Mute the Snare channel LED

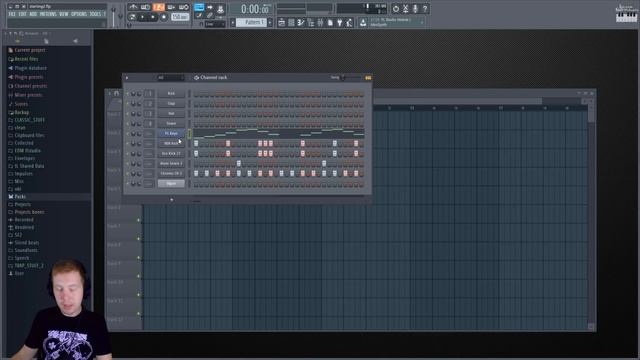[127, 124]
